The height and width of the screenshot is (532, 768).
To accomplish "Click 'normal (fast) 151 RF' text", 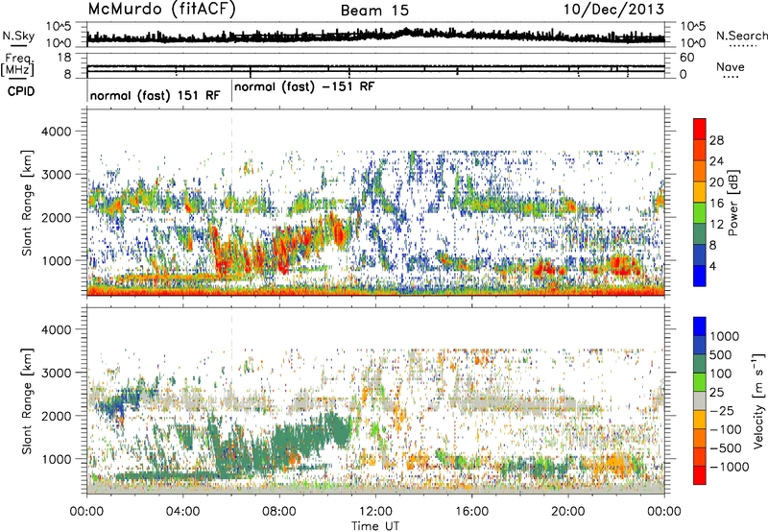I will point(156,95).
